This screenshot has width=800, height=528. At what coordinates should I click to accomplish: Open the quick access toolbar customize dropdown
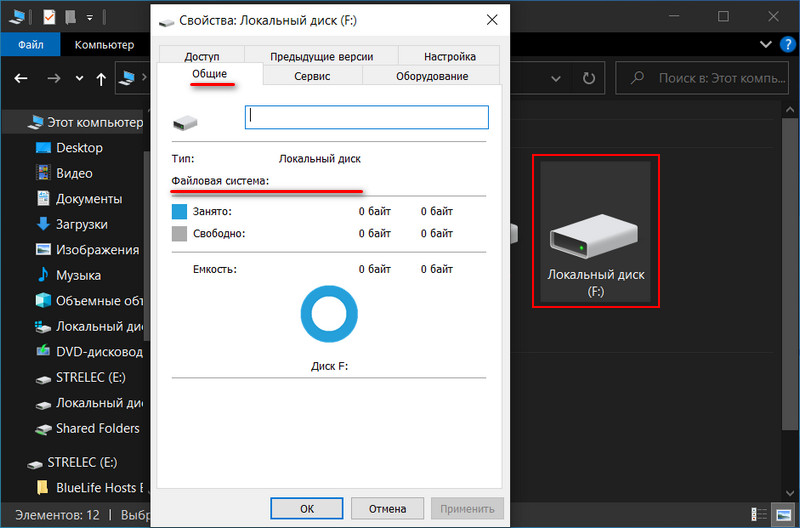tap(89, 18)
